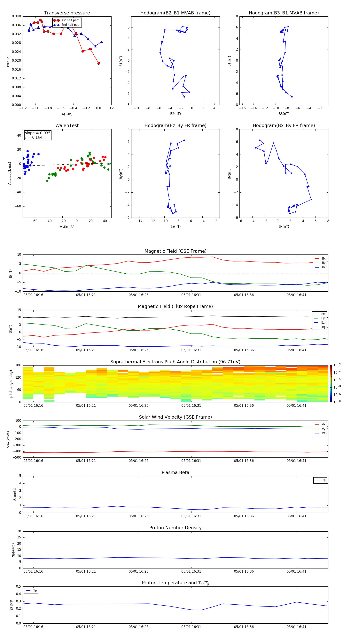Image resolution: width=351 pixels, height=644 pixels.
Task: Click the 'Hodogram(B2_B1 MVAB frame)' title
Action: tap(175, 13)
